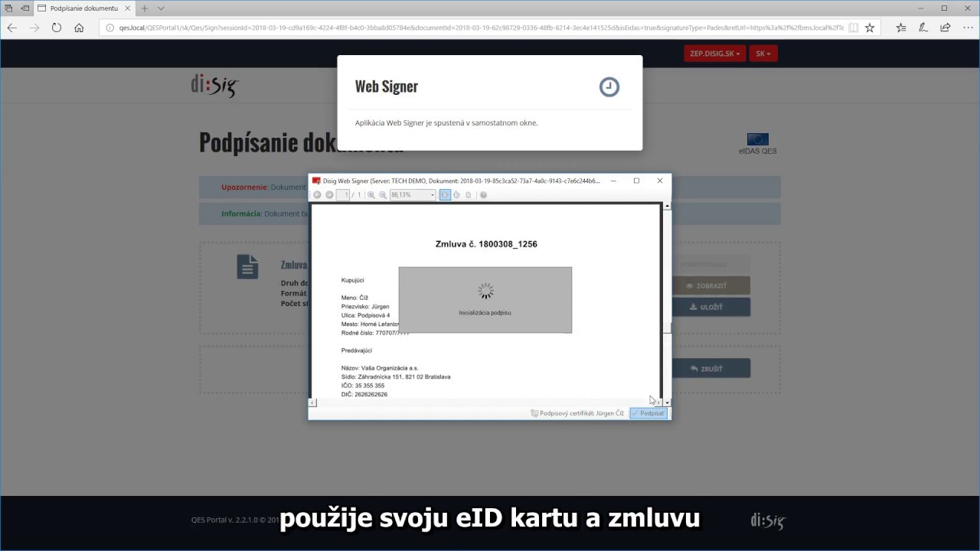Open the SK language dropdown
This screenshot has width=980, height=551.
(763, 54)
